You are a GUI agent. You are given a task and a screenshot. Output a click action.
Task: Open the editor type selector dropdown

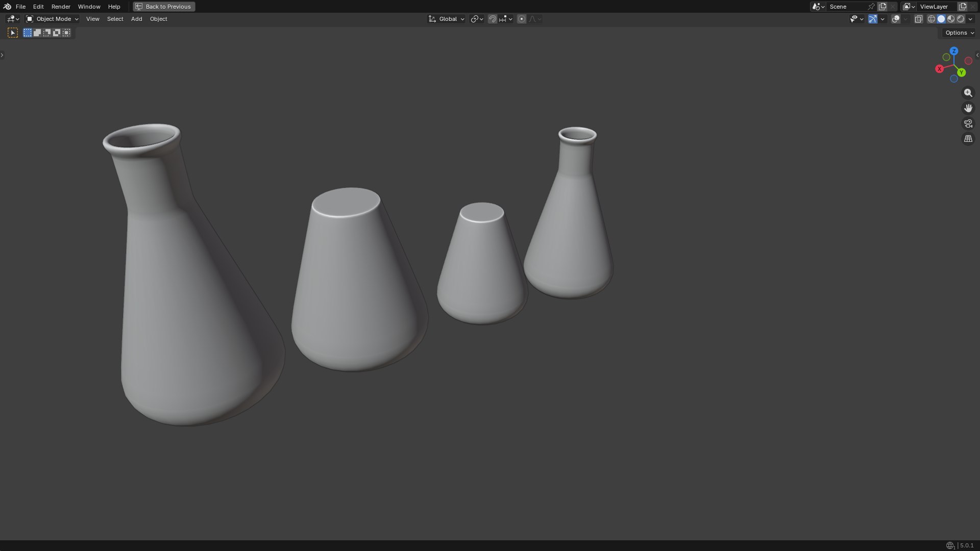[13, 19]
